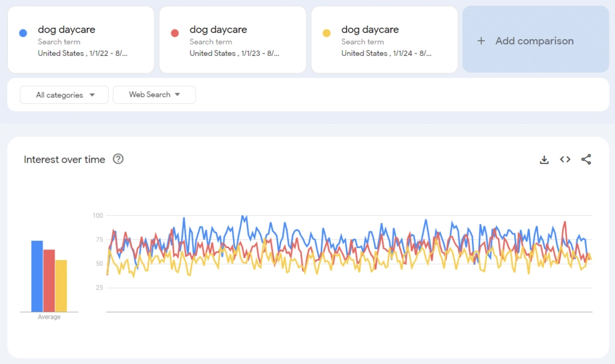The image size is (615, 364).
Task: Click the 50 axis label
Action: click(x=99, y=264)
